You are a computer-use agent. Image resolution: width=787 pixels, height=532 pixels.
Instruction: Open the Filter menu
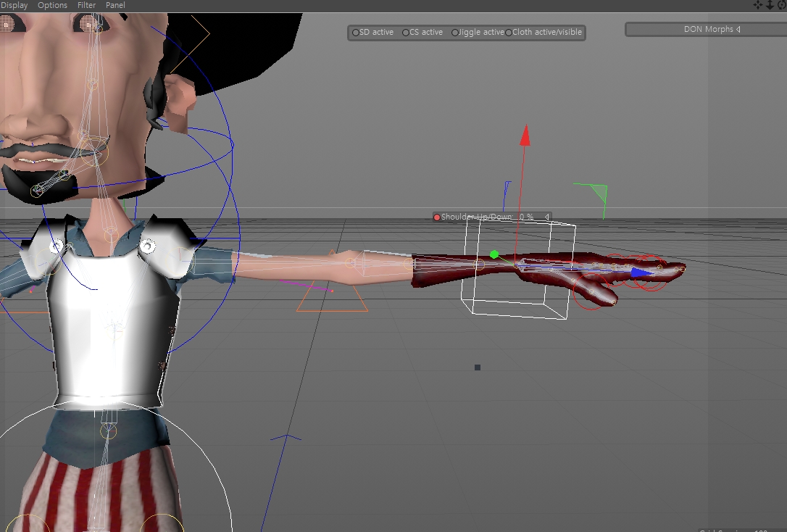click(86, 5)
